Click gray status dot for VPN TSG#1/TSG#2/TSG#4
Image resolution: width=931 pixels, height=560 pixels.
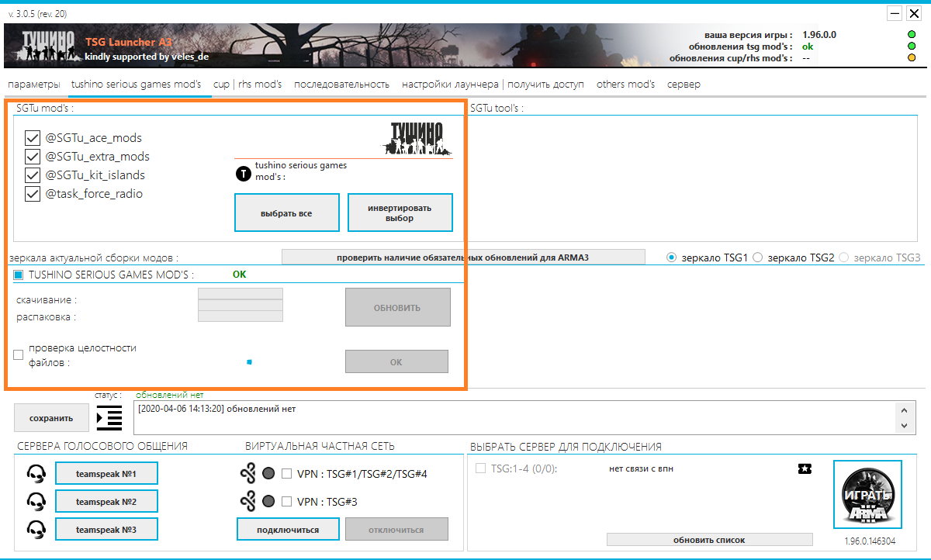point(268,473)
